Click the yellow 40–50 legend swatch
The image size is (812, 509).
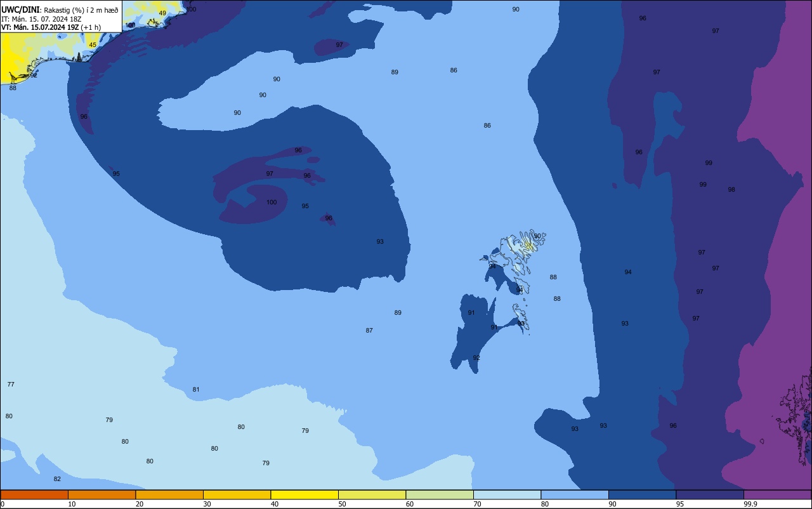pos(304,494)
